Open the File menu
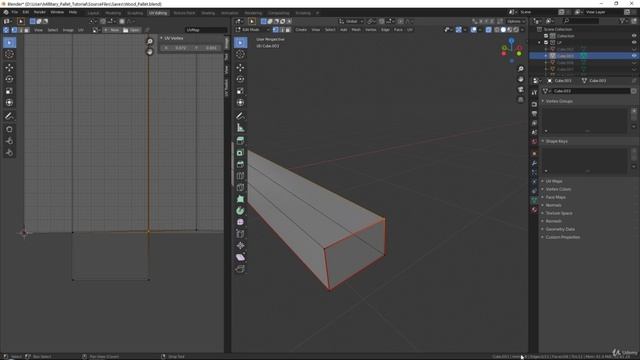 (15, 12)
